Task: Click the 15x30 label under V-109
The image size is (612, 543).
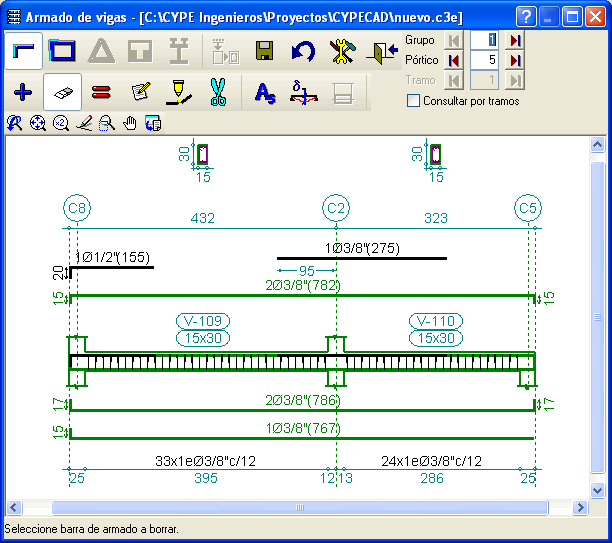Action: pyautogui.click(x=203, y=338)
